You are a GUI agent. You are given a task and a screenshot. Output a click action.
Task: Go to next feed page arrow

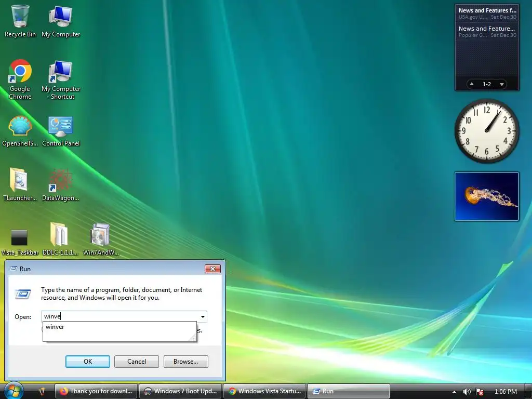501,84
